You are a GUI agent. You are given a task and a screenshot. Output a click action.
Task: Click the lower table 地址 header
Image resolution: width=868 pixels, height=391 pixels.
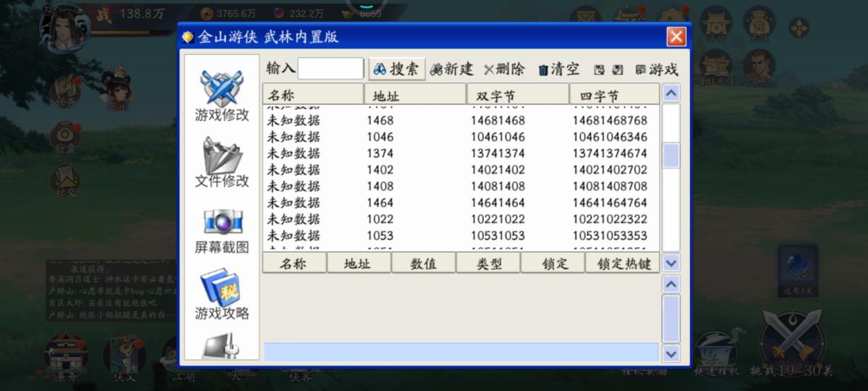[359, 264]
